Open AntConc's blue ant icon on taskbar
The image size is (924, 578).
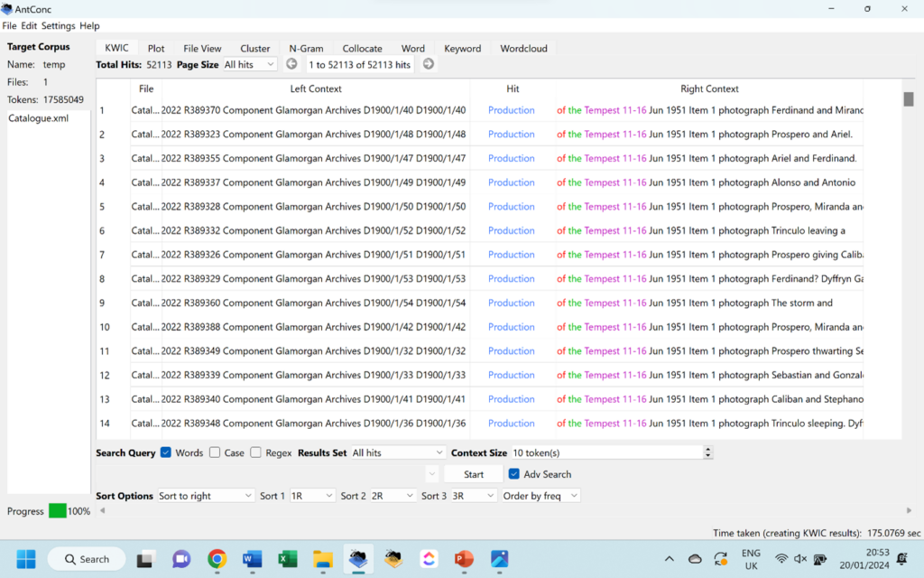[358, 559]
